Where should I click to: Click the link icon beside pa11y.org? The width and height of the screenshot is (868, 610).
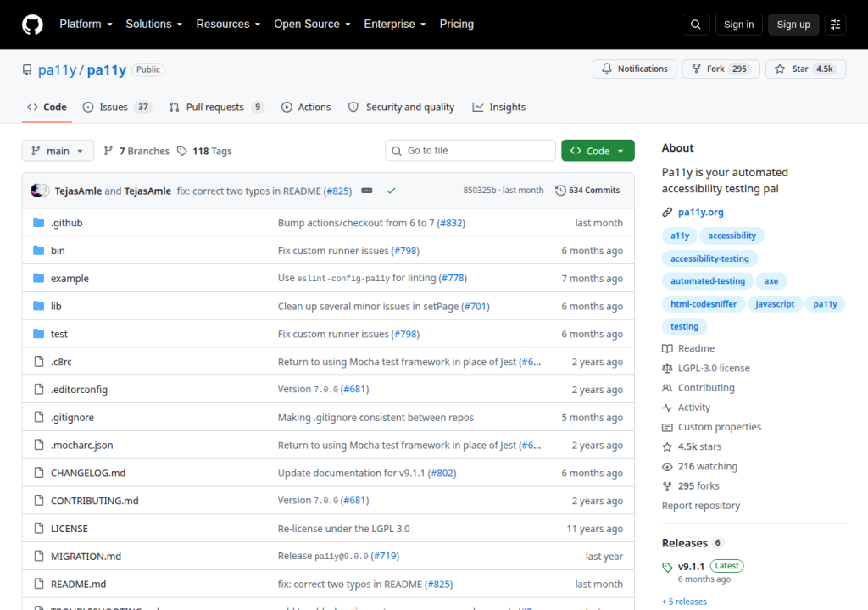point(667,212)
